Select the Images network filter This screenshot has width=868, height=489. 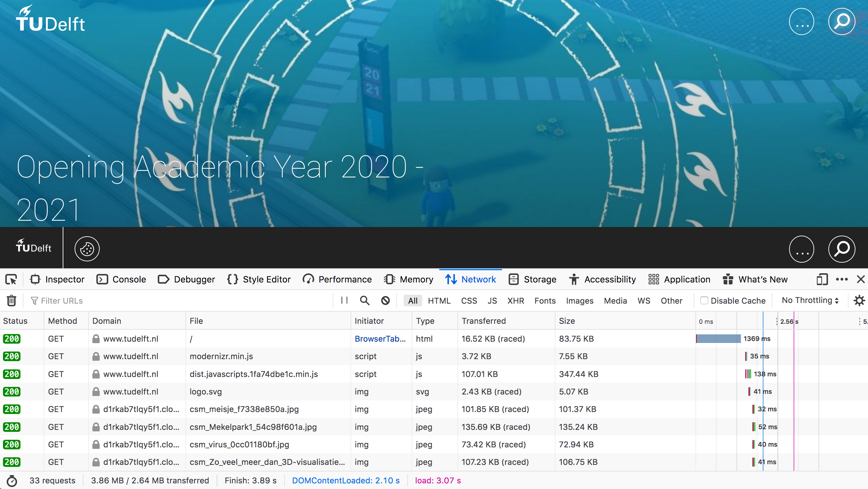click(579, 300)
